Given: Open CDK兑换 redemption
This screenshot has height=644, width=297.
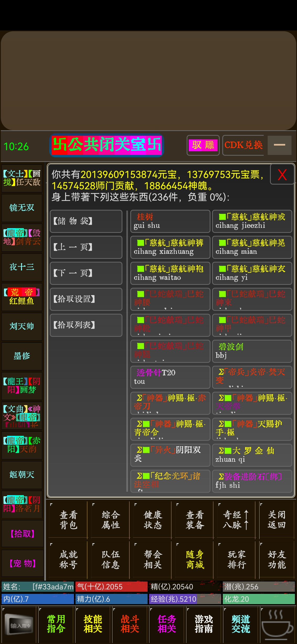Looking at the screenshot, I should pos(244,145).
